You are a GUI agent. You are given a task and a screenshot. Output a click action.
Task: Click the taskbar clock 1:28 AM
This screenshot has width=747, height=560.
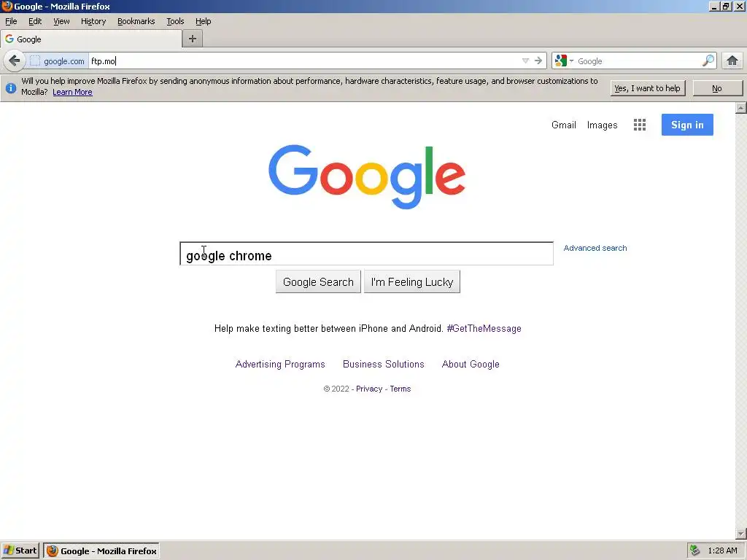pos(722,551)
